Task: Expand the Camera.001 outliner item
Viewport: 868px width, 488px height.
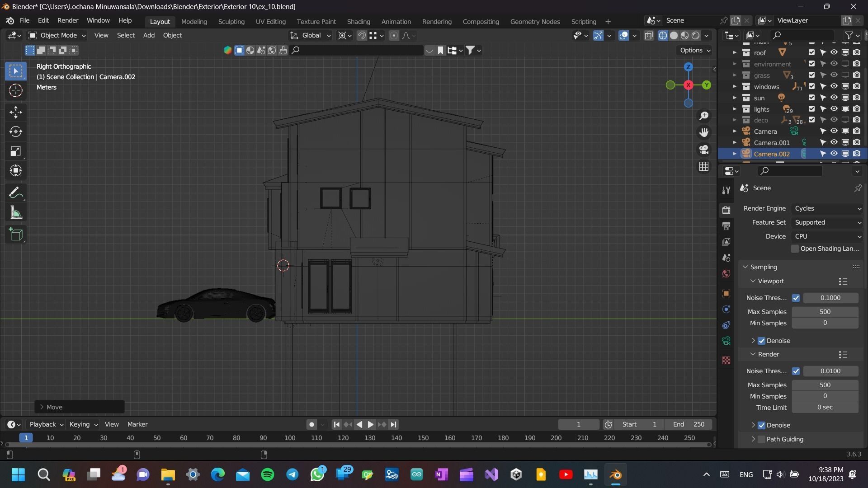Action: pos(735,143)
